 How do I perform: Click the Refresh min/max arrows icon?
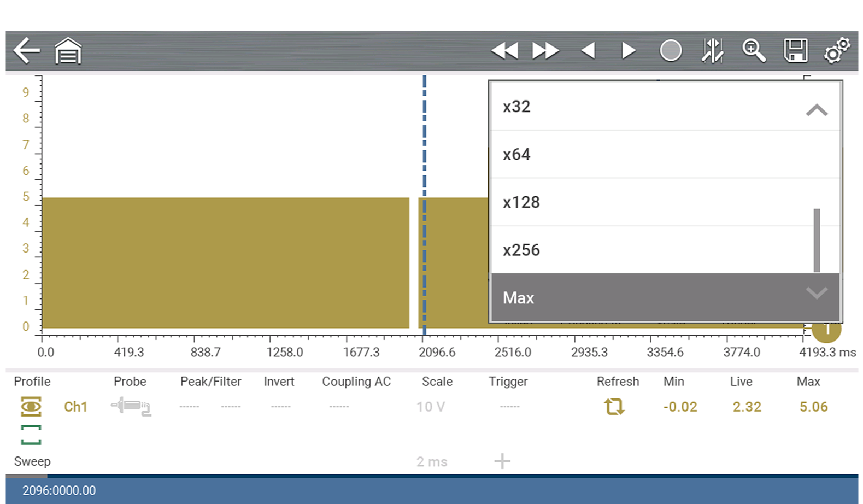tap(614, 407)
